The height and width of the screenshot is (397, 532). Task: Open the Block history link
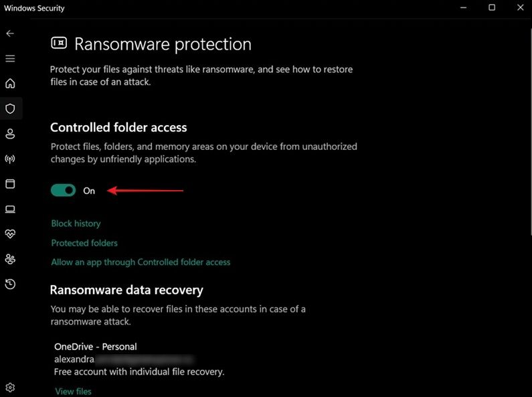pos(76,223)
